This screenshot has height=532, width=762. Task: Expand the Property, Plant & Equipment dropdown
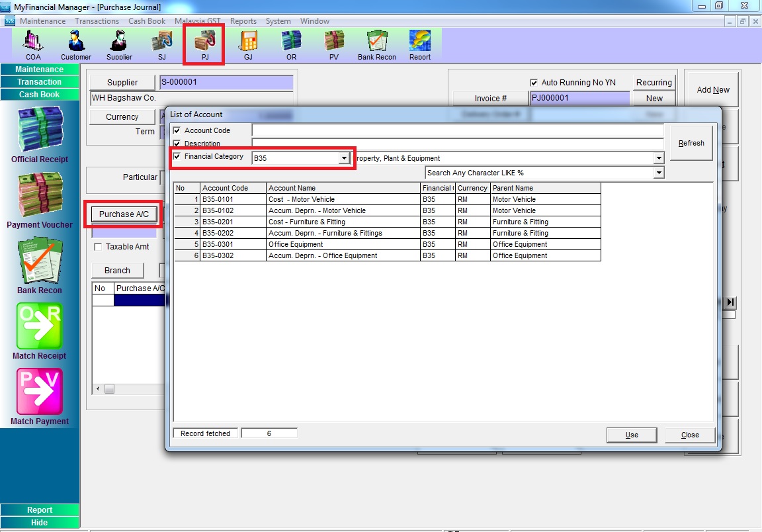click(x=658, y=158)
